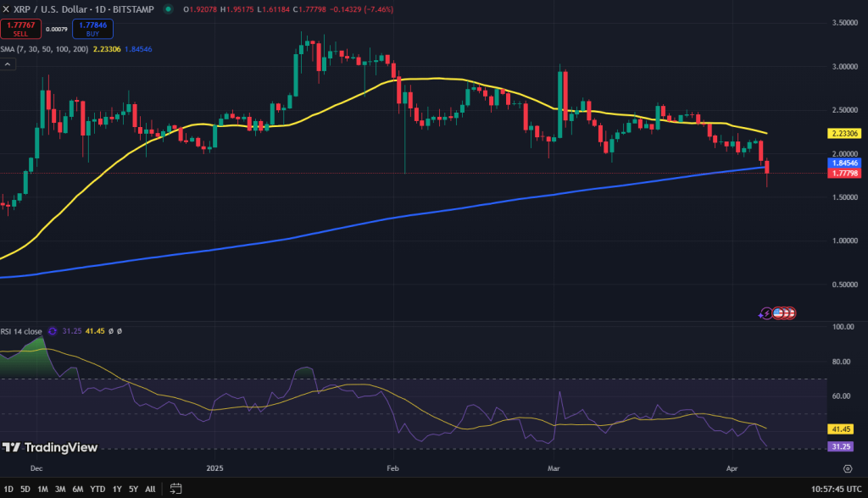868x498 pixels.
Task: Click the Apr label on time axis
Action: coord(732,468)
